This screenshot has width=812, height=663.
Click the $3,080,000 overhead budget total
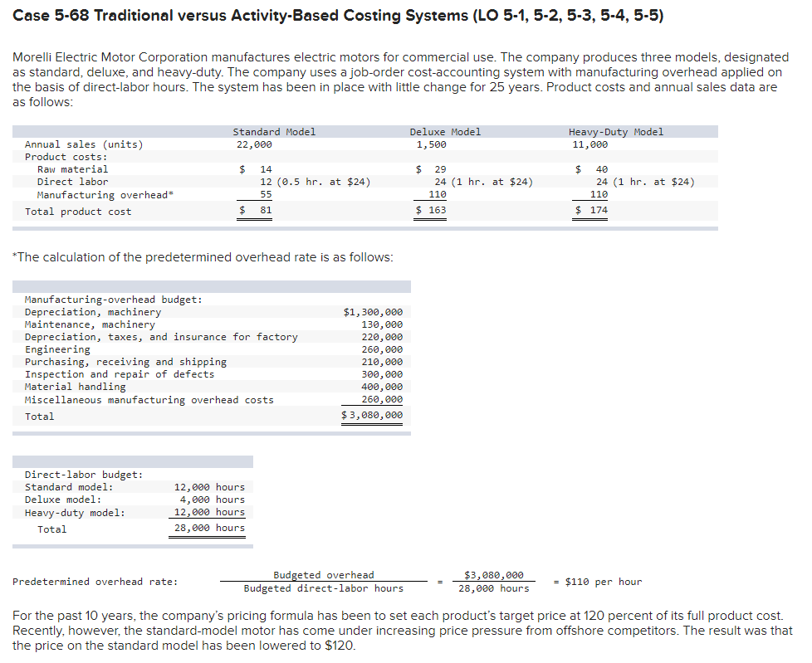pyautogui.click(x=372, y=415)
